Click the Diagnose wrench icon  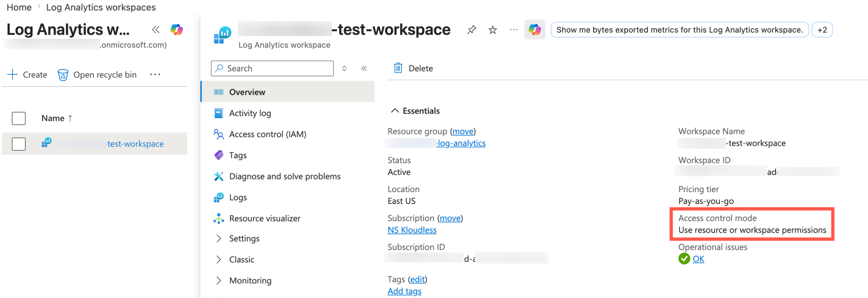(219, 176)
